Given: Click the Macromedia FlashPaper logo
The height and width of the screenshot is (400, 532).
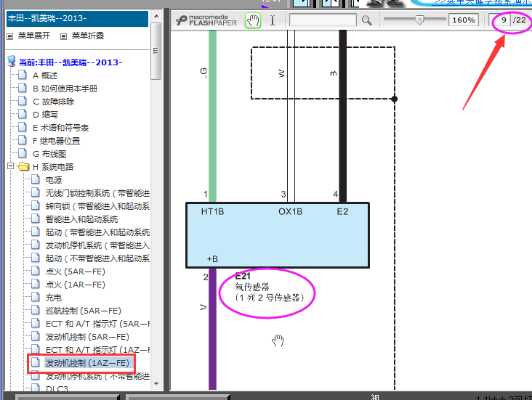Looking at the screenshot, I should click(x=206, y=20).
